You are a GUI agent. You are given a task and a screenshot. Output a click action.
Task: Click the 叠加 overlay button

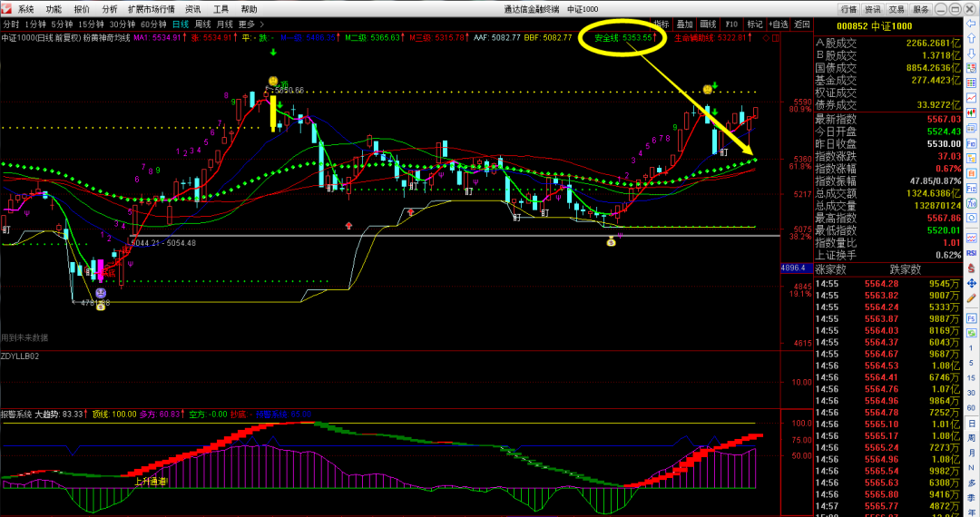click(685, 24)
